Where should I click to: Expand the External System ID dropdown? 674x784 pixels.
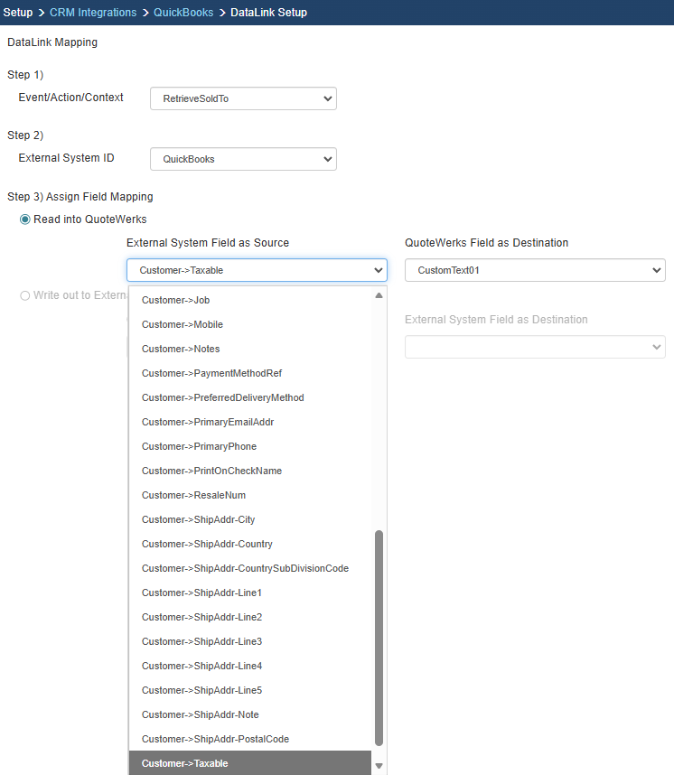(x=243, y=159)
